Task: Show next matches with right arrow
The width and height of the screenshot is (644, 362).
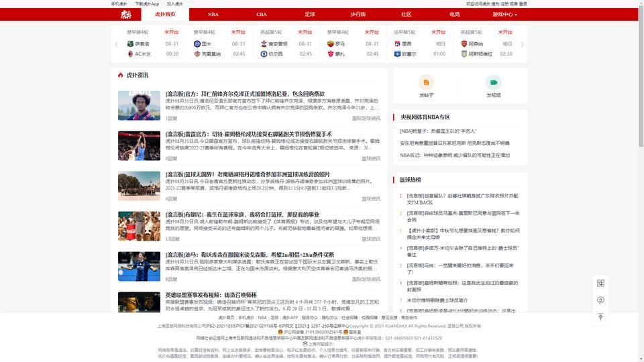Action: click(522, 44)
